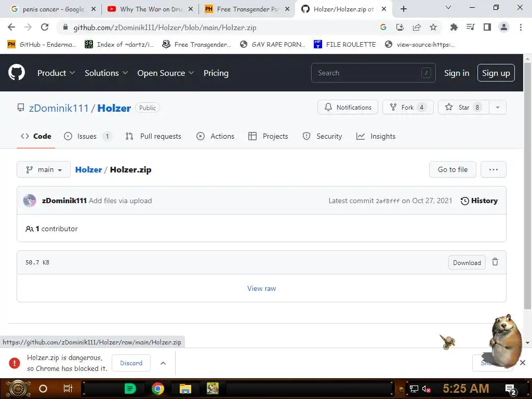Open the Projects tab
Image resolution: width=532 pixels, height=399 pixels.
(269, 136)
